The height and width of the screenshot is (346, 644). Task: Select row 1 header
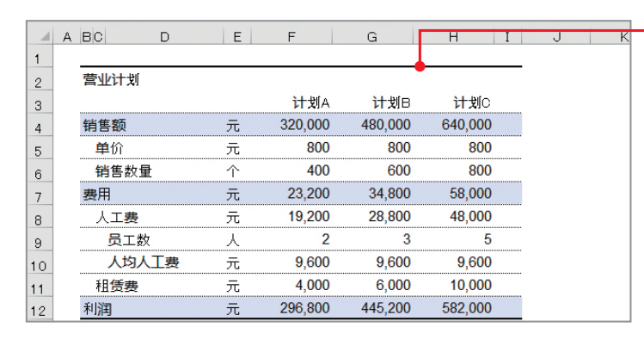pos(40,55)
